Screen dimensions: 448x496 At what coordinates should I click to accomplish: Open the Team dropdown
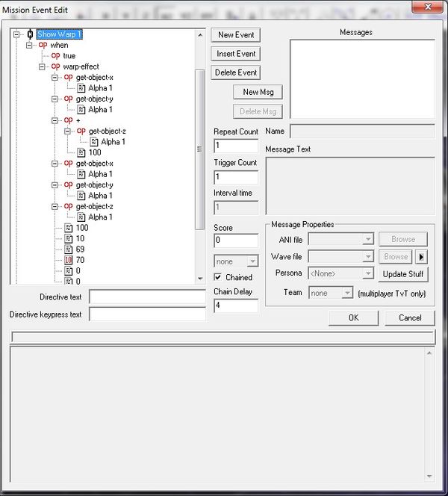point(347,294)
